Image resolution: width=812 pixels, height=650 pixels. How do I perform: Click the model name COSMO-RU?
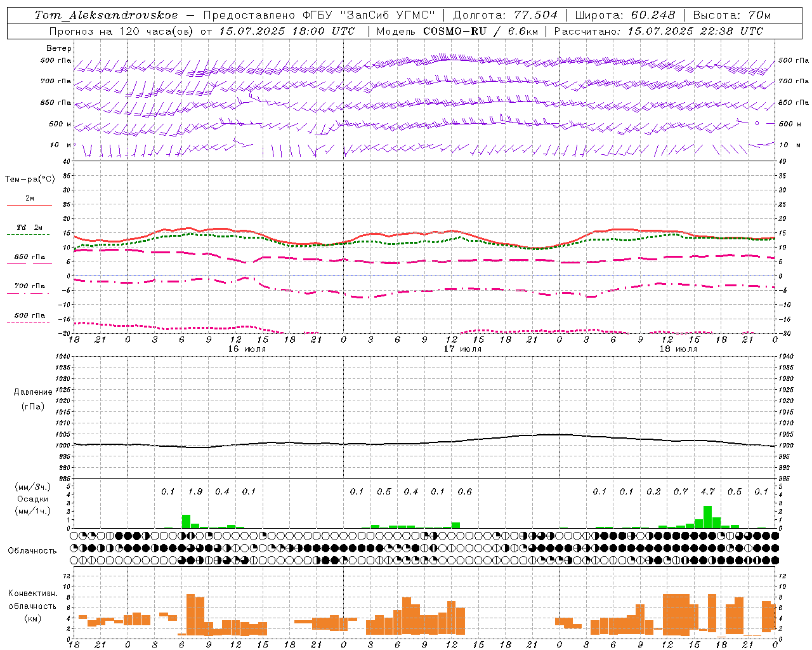click(x=455, y=30)
